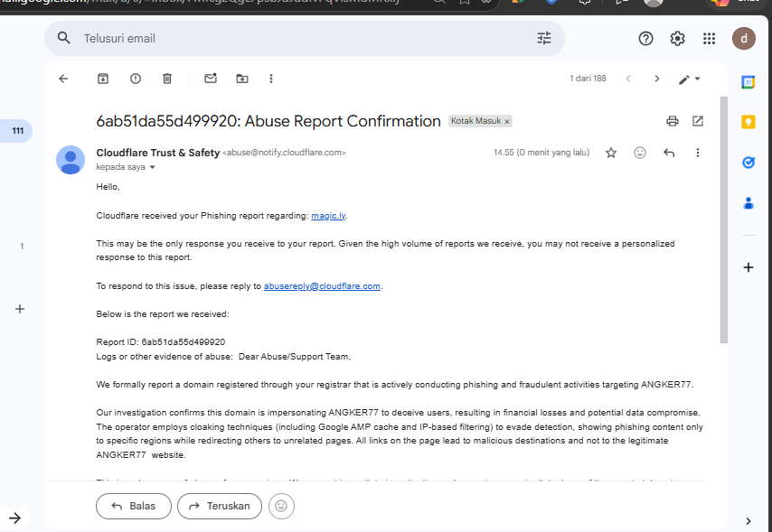Click the Kotak Masuk label chip
The height and width of the screenshot is (532, 772).
point(475,121)
